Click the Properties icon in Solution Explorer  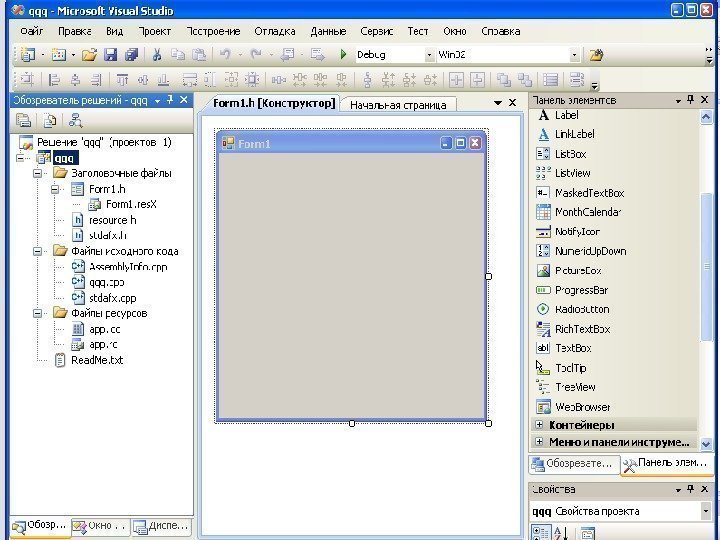point(23,121)
